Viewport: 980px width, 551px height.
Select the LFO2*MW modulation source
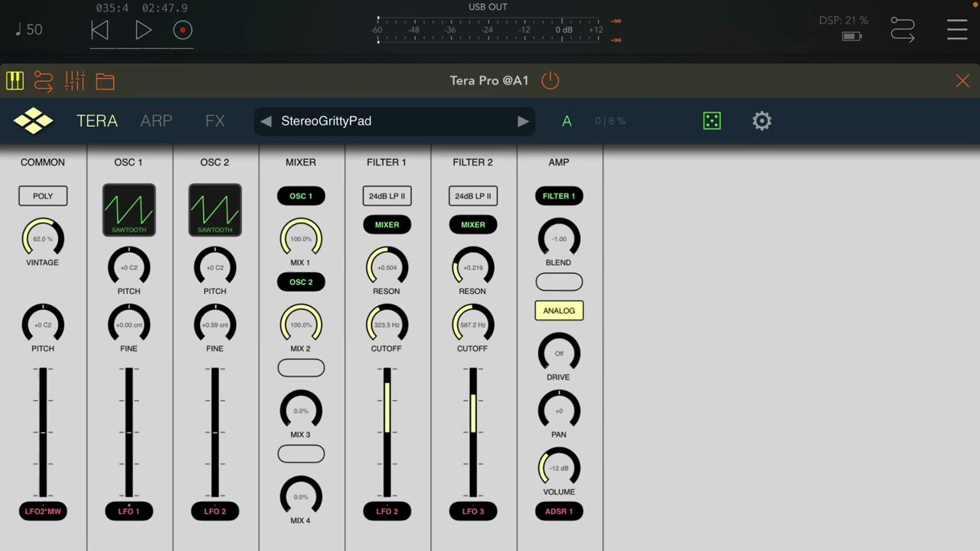click(x=43, y=511)
